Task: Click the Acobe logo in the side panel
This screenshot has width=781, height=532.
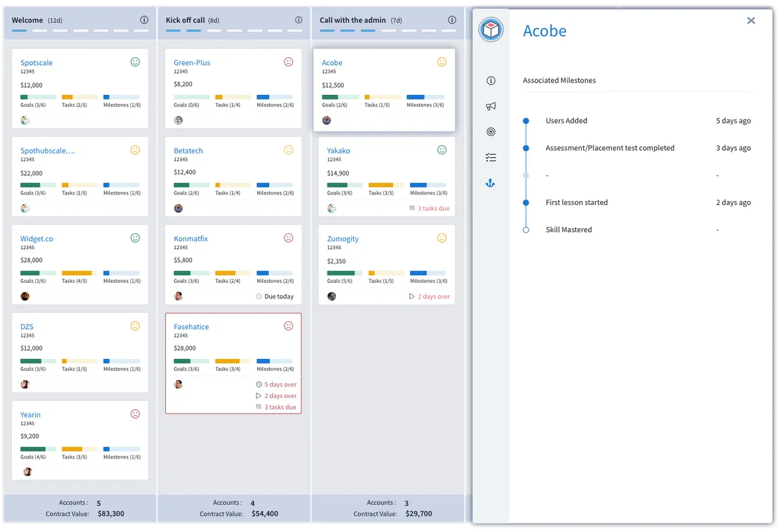Action: (x=491, y=30)
